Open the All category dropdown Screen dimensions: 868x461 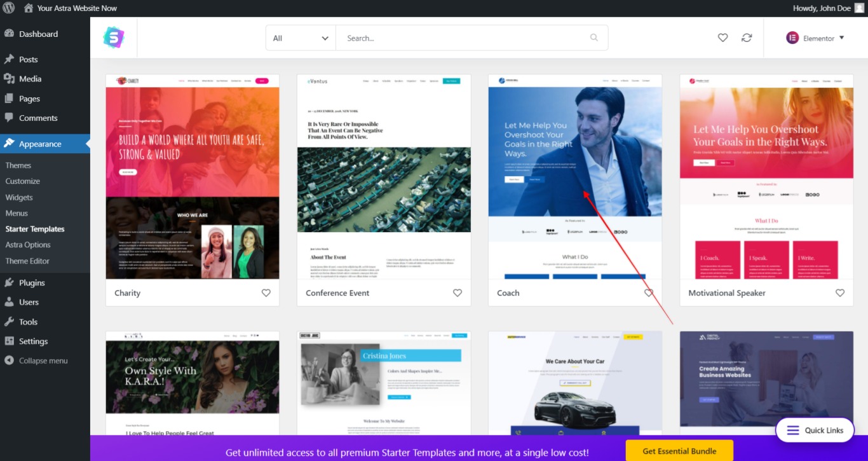(301, 38)
